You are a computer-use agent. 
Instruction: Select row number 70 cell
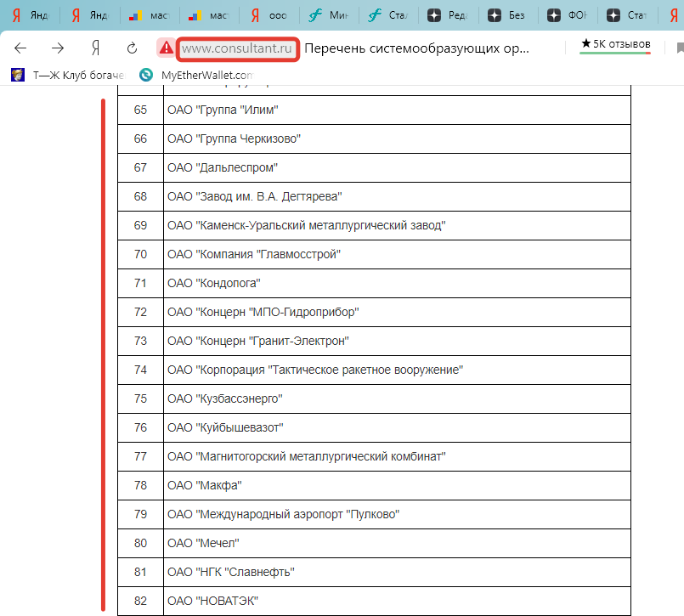pyautogui.click(x=140, y=254)
